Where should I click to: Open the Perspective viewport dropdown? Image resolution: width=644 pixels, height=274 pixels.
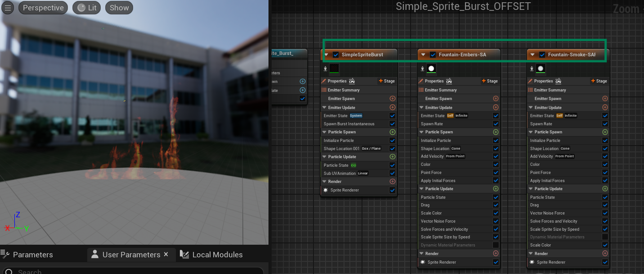tap(43, 8)
